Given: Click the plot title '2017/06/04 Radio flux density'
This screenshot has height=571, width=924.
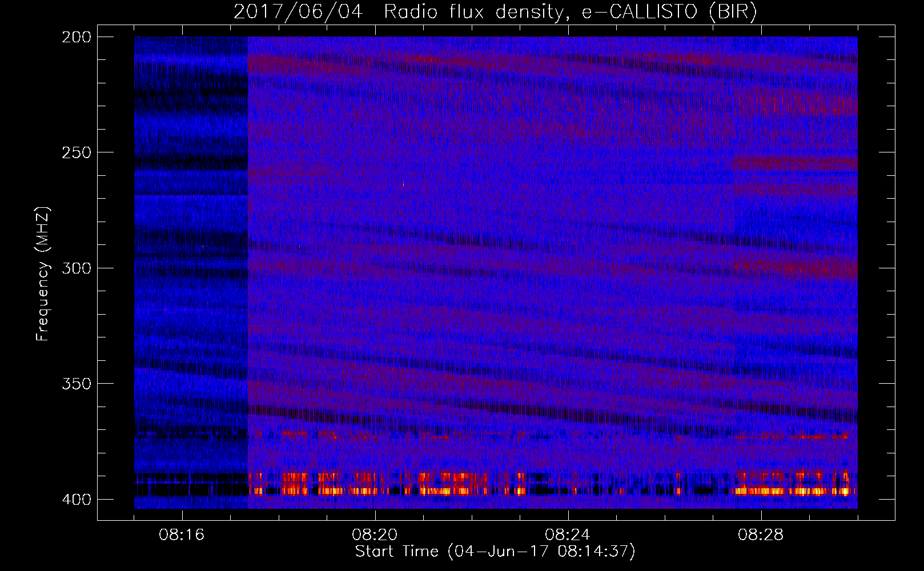Looking at the screenshot, I should click(x=495, y=12).
